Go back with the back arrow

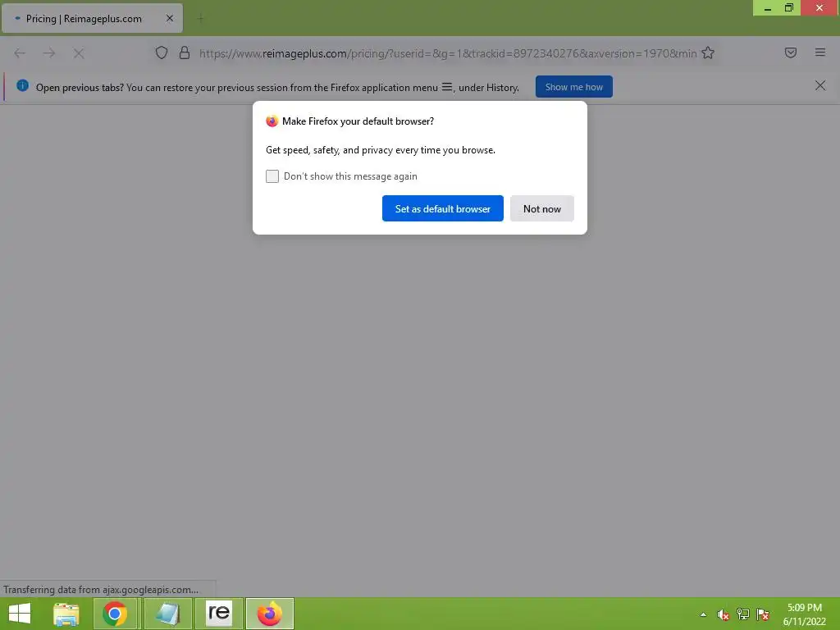[x=20, y=53]
